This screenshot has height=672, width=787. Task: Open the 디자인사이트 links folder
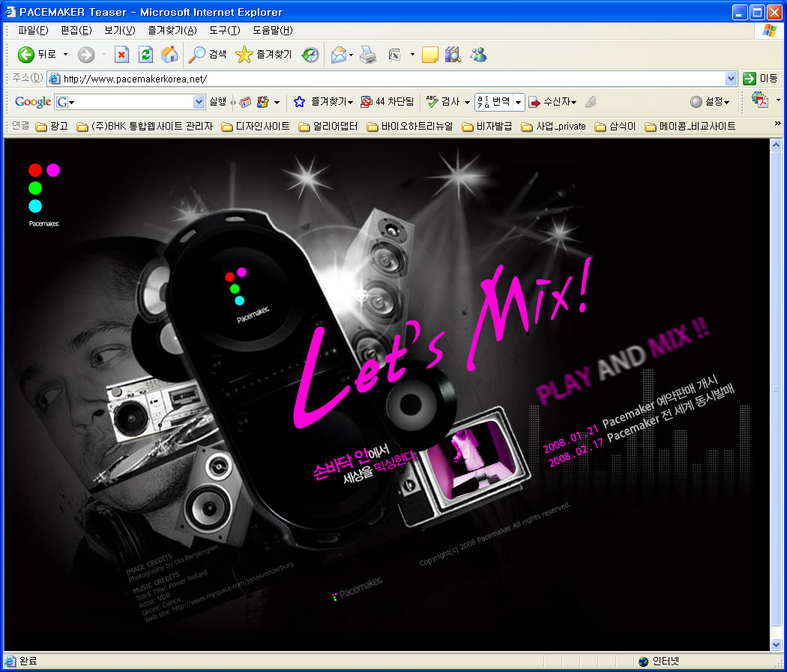256,127
